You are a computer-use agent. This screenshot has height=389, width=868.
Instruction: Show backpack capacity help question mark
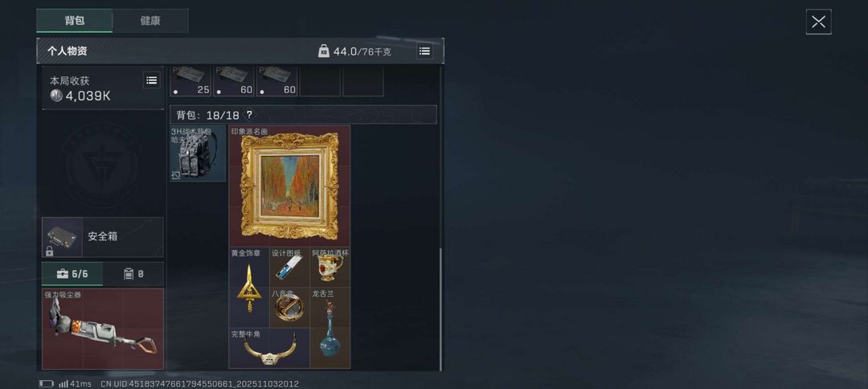click(x=250, y=115)
